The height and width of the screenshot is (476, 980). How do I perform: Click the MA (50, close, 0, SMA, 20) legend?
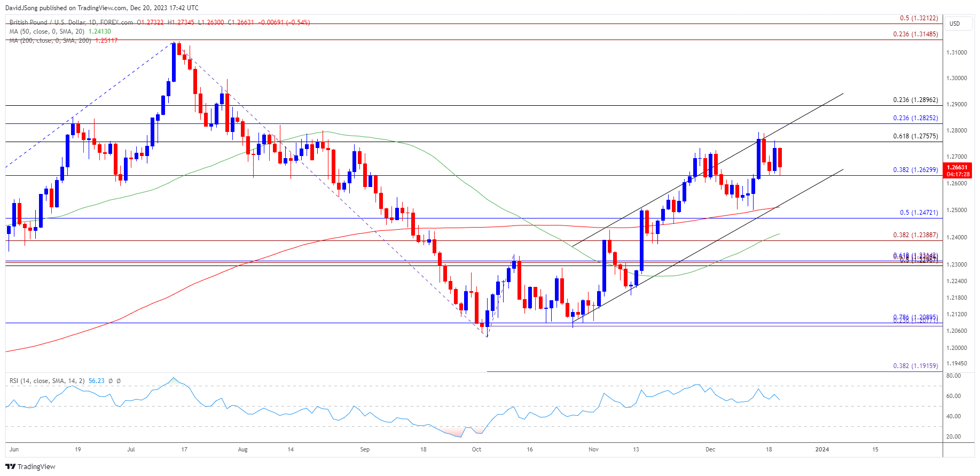(x=47, y=32)
